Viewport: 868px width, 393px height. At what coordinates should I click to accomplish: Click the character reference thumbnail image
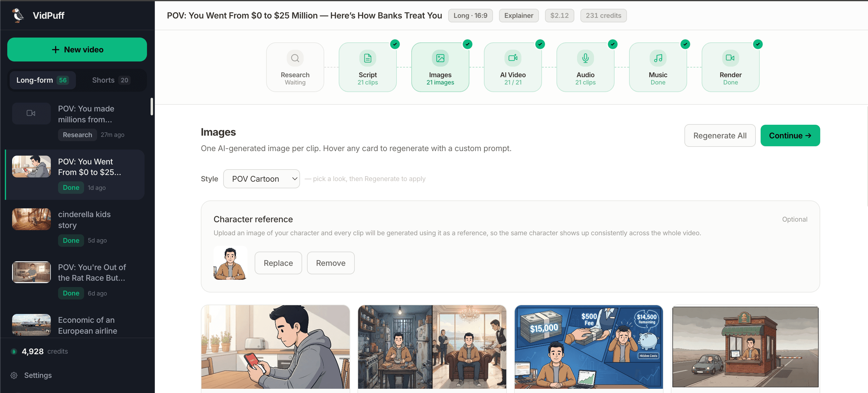click(230, 263)
